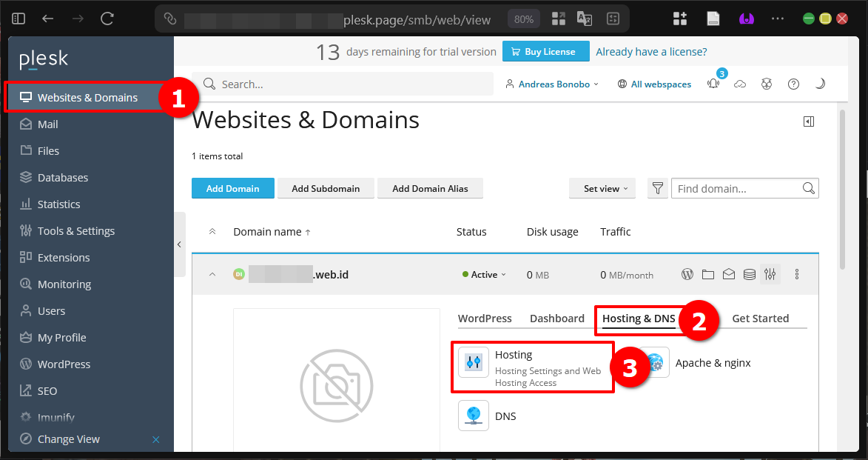Screen dimensions: 868x460
Task: Open the Andreas Bonobo user menu
Action: point(551,84)
